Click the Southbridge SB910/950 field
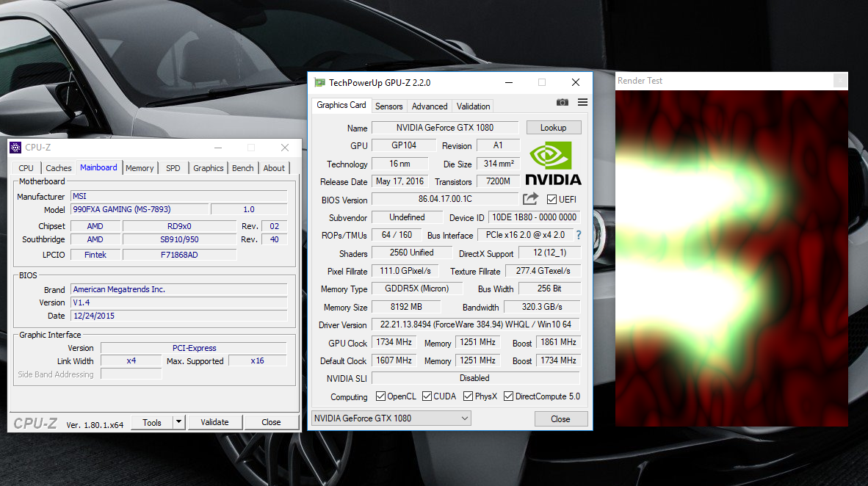868x486 pixels. (x=179, y=239)
